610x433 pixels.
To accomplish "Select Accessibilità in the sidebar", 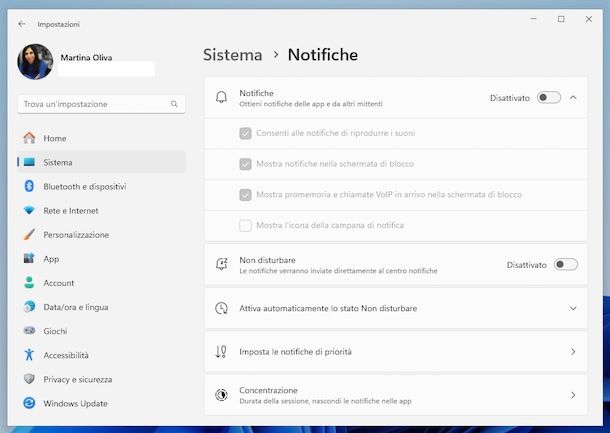I will point(66,355).
